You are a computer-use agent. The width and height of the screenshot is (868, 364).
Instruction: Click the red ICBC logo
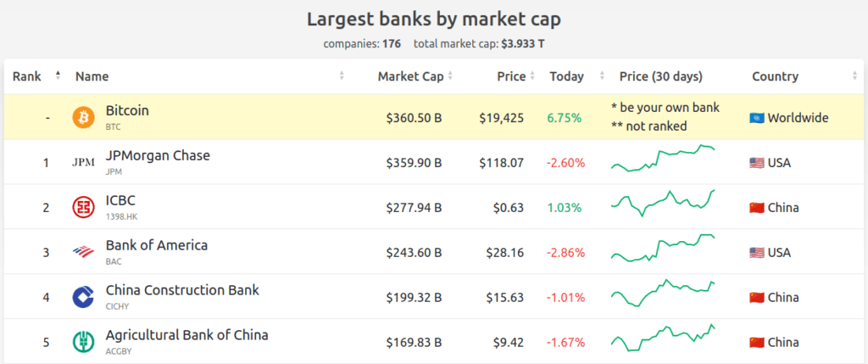pyautogui.click(x=84, y=207)
